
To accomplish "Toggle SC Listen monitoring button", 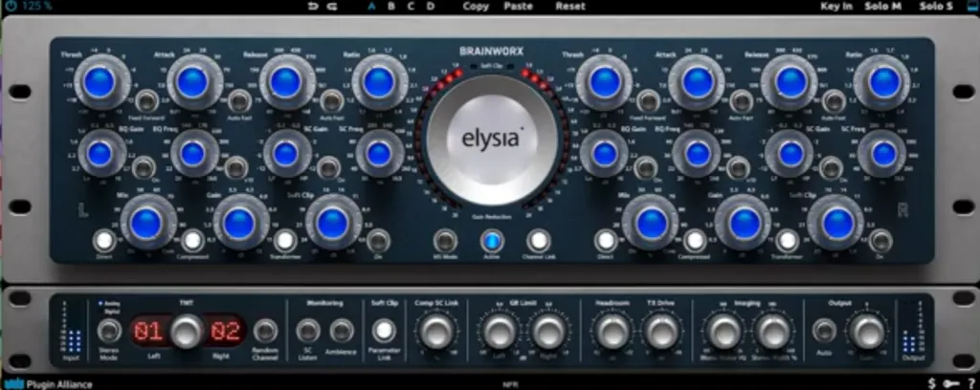I will (x=307, y=331).
